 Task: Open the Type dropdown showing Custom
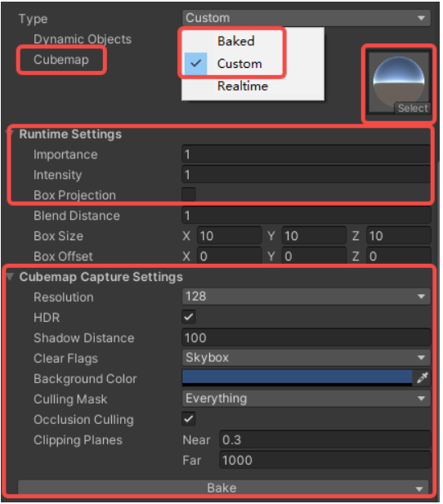306,18
